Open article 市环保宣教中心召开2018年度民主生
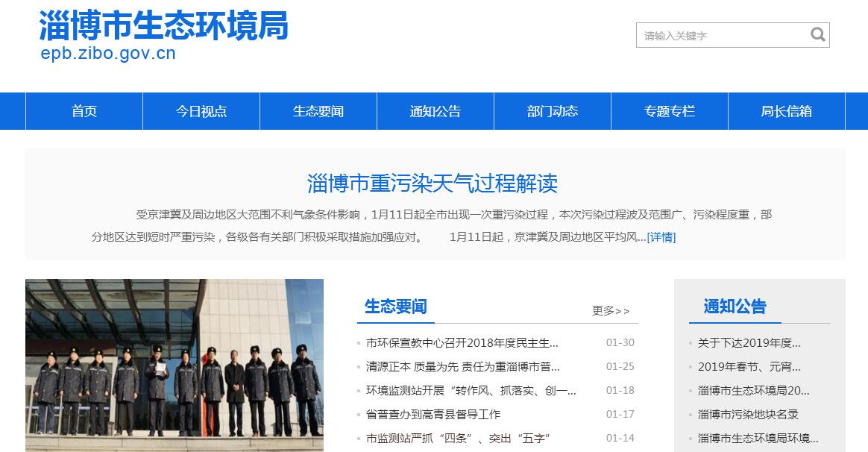This screenshot has width=868, height=452. (462, 343)
